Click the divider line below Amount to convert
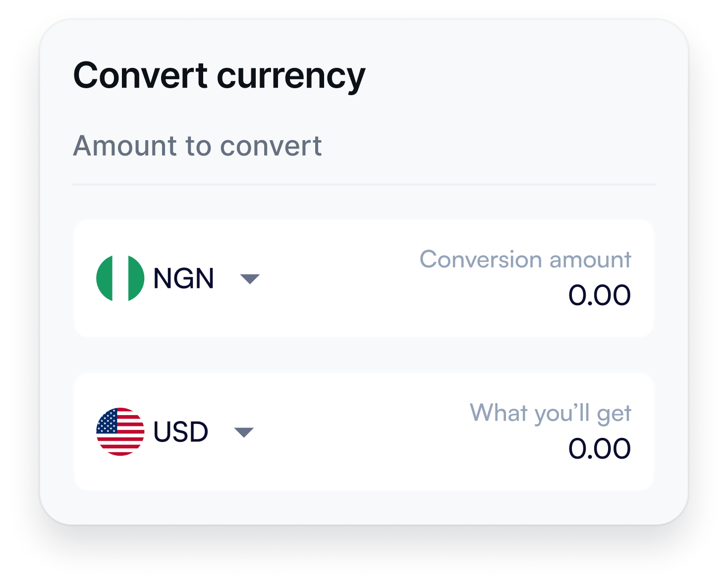The width and height of the screenshot is (728, 585). 364,184
